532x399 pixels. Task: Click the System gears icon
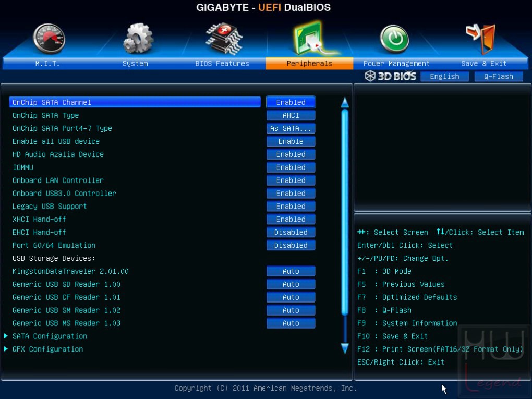click(138, 38)
